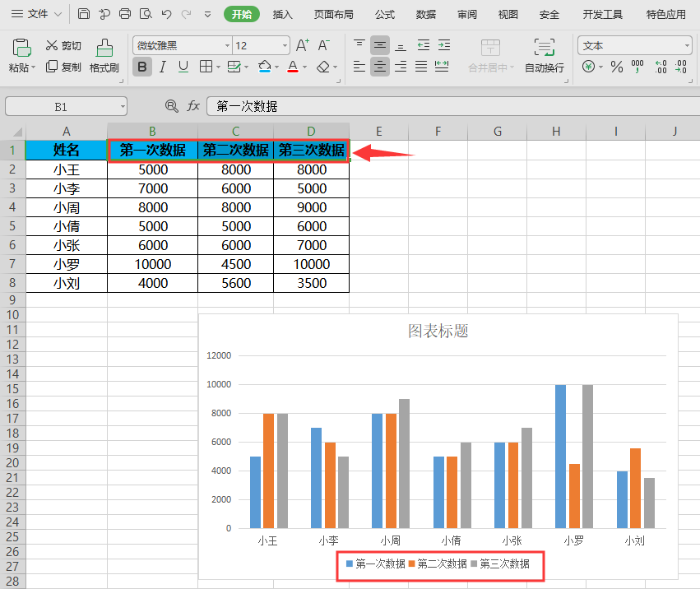The image size is (700, 589).
Task: Click the name box showing B1
Action: coord(62,106)
